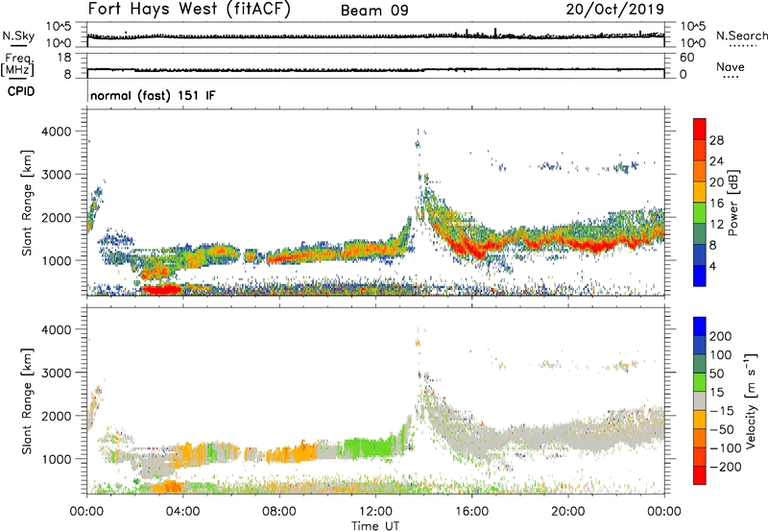
Task: Click the "3000" tick of the velocity panel
Action: tap(56, 373)
